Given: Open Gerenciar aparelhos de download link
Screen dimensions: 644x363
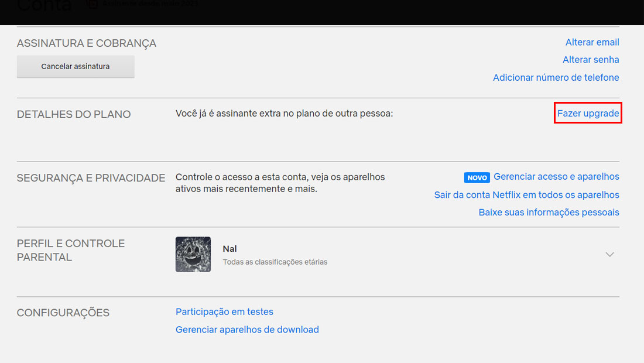Looking at the screenshot, I should pyautogui.click(x=247, y=330).
